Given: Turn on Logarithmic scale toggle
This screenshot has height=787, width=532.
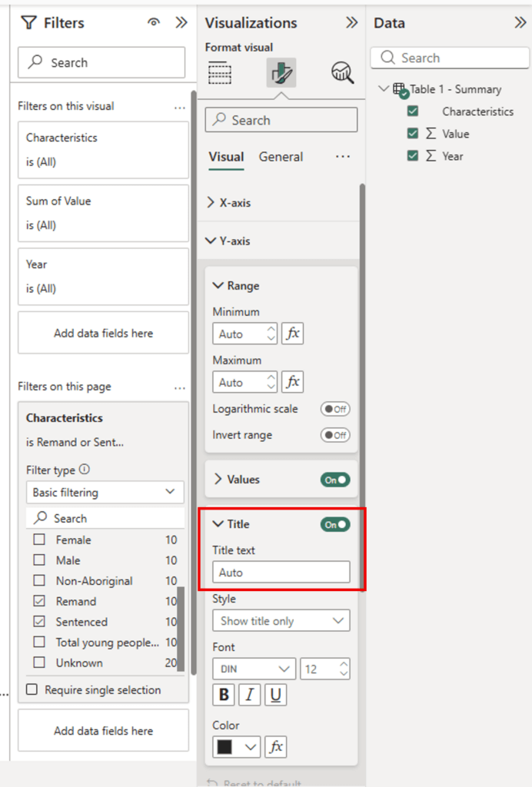Looking at the screenshot, I should tap(335, 409).
